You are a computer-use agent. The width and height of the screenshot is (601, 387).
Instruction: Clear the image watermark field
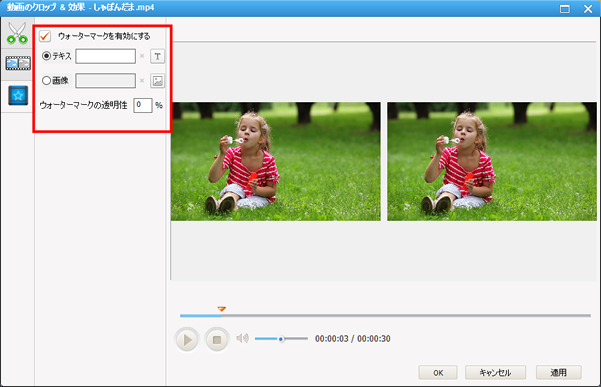(142, 81)
